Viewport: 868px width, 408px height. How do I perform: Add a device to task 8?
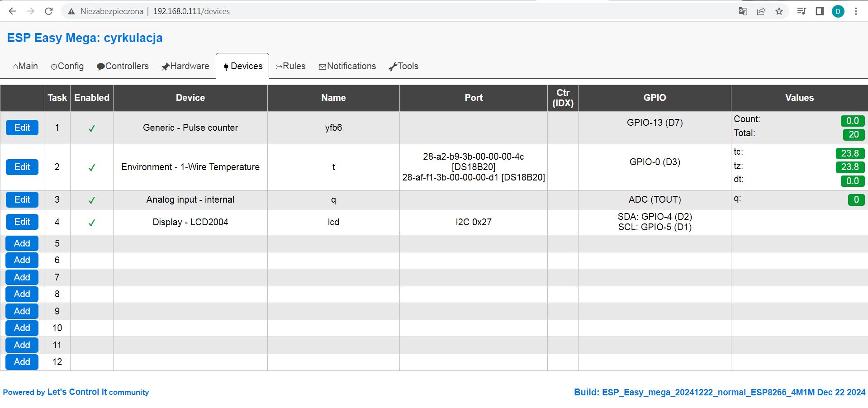tap(22, 294)
